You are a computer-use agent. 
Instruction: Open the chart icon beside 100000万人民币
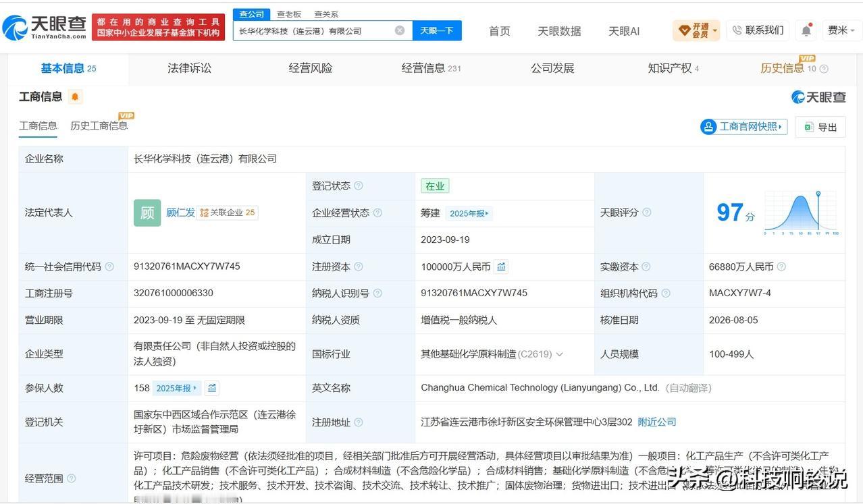click(x=501, y=267)
